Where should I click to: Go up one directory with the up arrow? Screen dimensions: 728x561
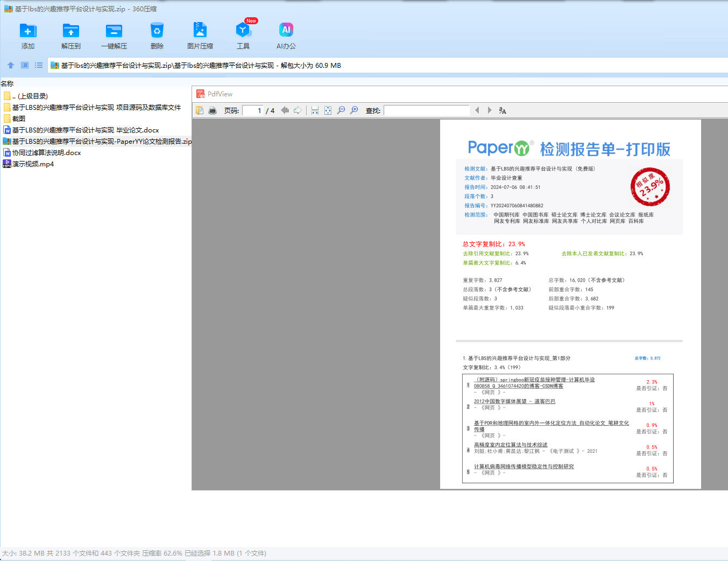tap(11, 65)
